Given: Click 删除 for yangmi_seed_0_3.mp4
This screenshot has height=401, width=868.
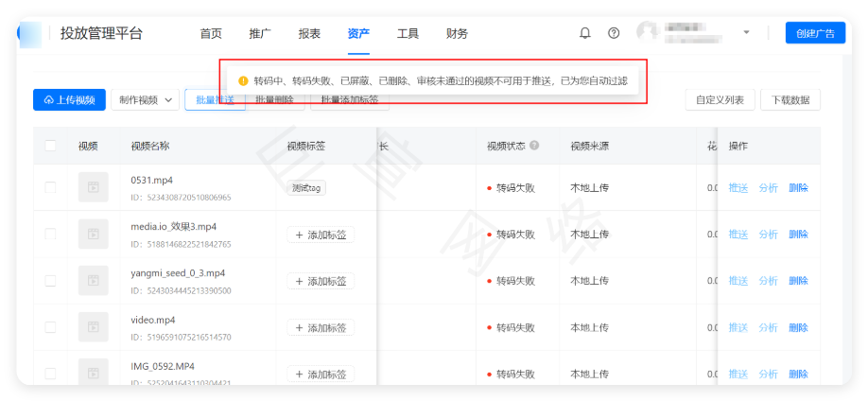Looking at the screenshot, I should (x=798, y=281).
